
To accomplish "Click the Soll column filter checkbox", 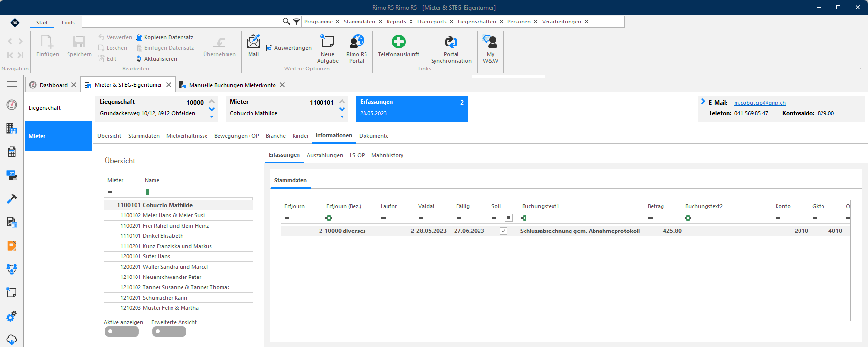I will pos(509,218).
